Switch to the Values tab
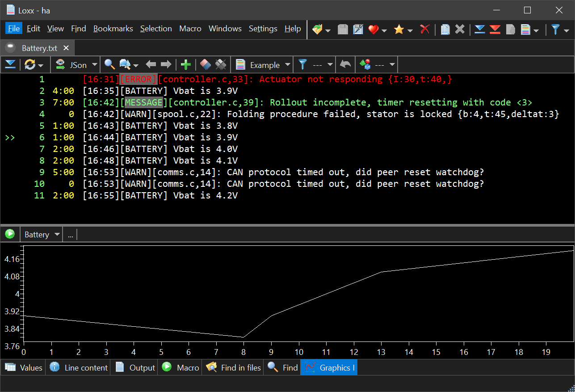The height and width of the screenshot is (392, 575). click(x=23, y=367)
